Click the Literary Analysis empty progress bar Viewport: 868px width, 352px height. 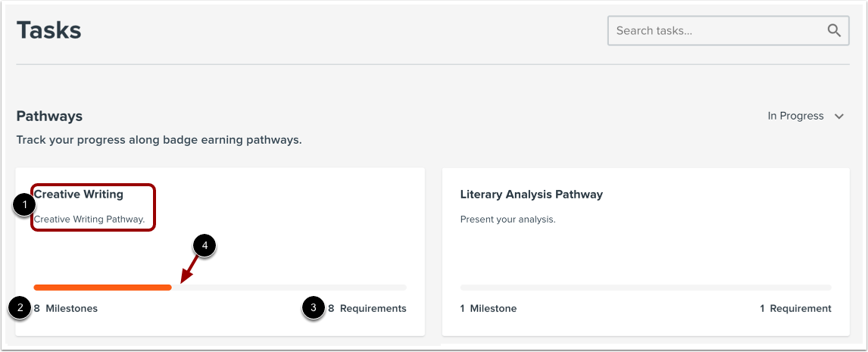[645, 288]
